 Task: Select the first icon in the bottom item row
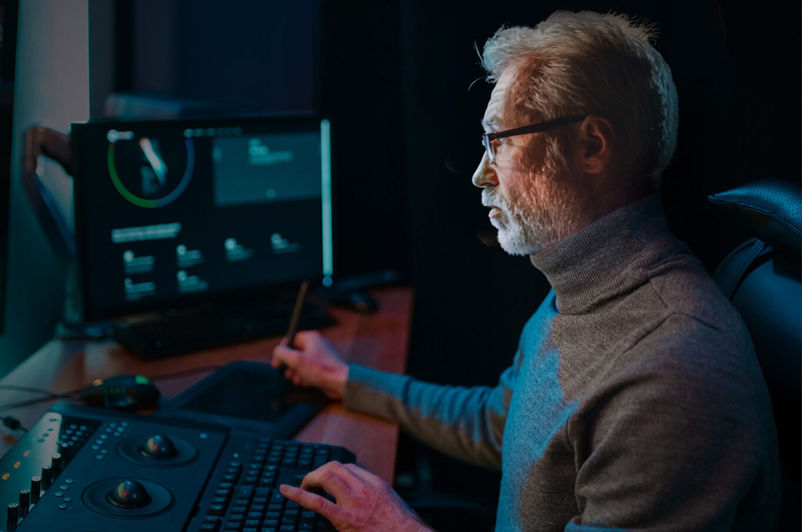click(129, 283)
